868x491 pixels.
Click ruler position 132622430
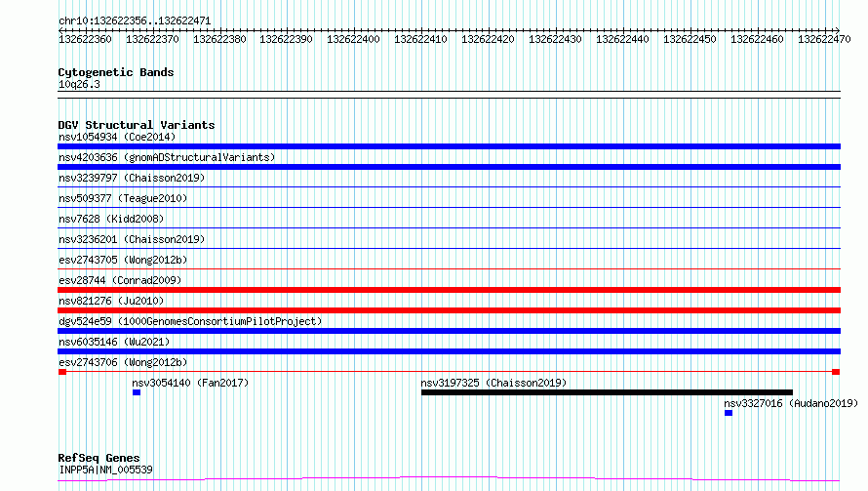[555, 39]
